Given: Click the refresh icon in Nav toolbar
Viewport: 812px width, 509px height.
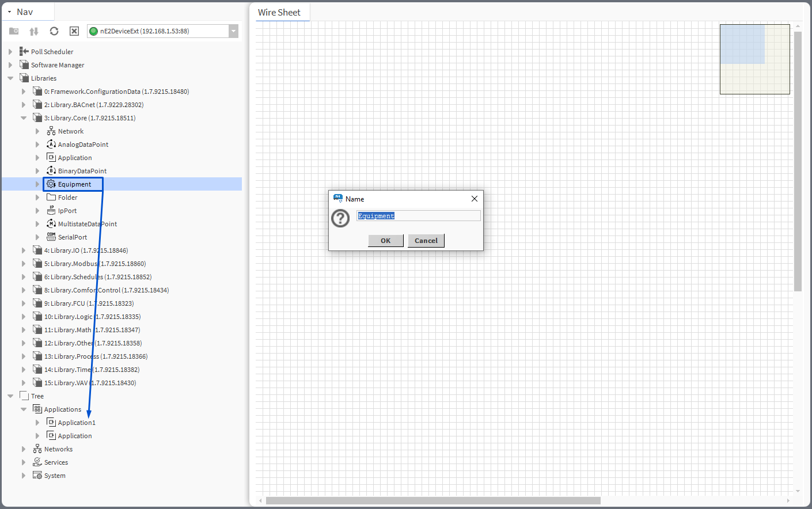Looking at the screenshot, I should click(x=54, y=31).
